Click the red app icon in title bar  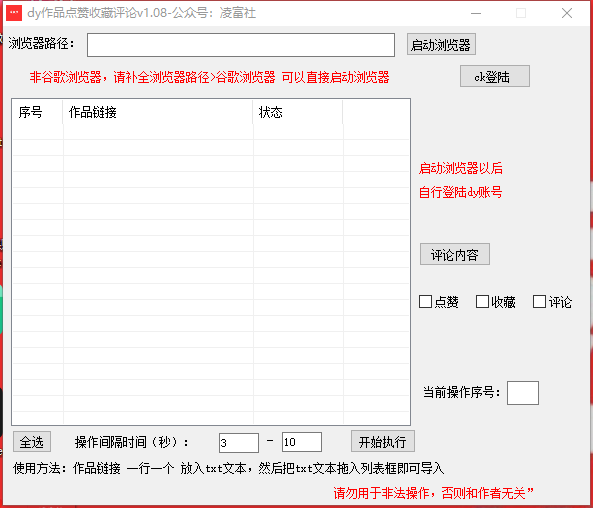click(14, 13)
